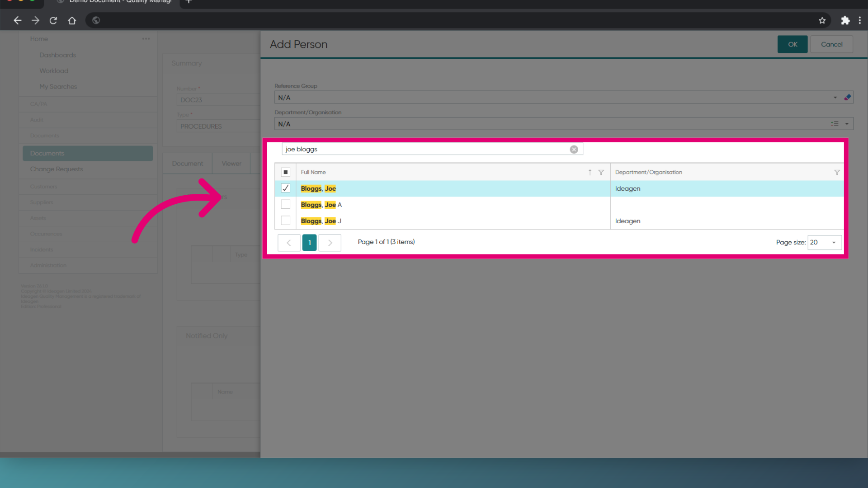This screenshot has width=868, height=488.
Task: Go back using the browser back arrow
Action: tap(17, 20)
